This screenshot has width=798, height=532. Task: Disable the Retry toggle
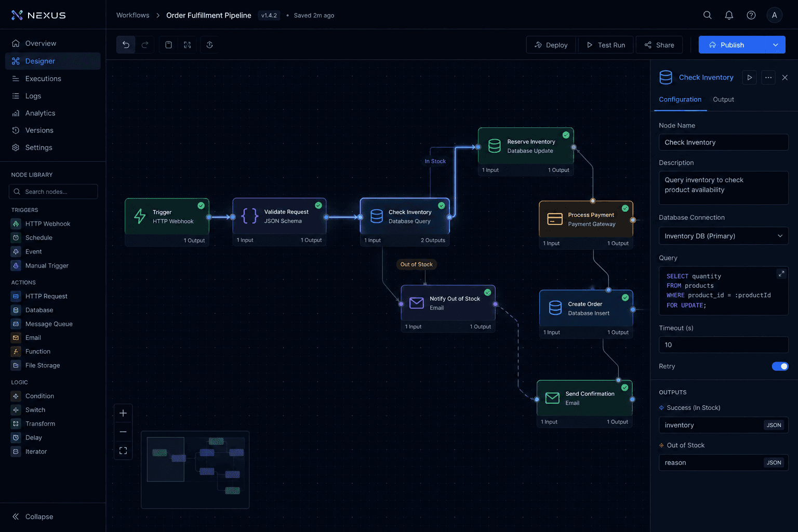780,366
